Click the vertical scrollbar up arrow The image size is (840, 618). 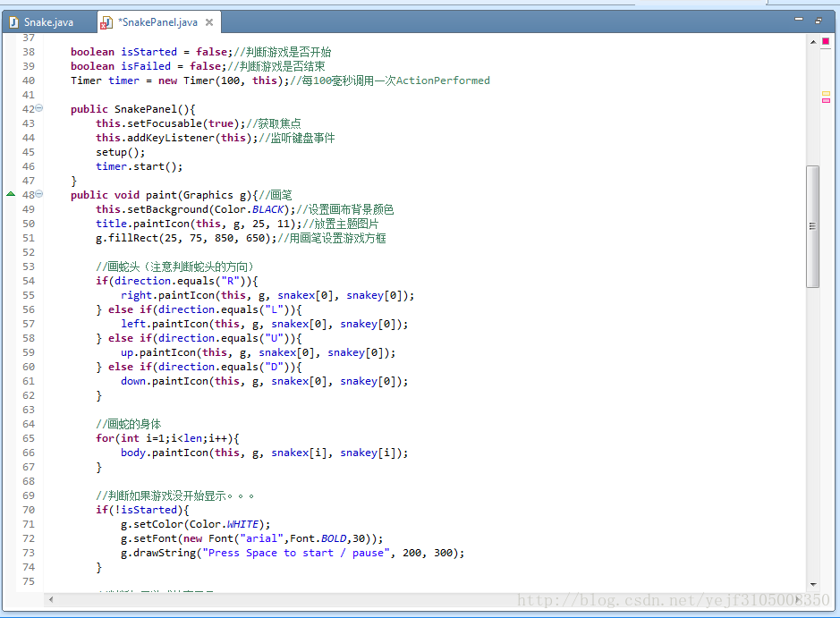813,42
